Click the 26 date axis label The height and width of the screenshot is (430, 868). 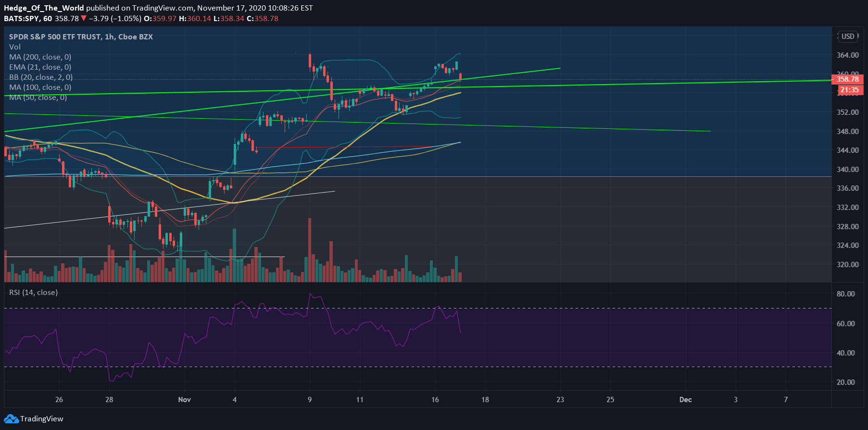(x=59, y=400)
